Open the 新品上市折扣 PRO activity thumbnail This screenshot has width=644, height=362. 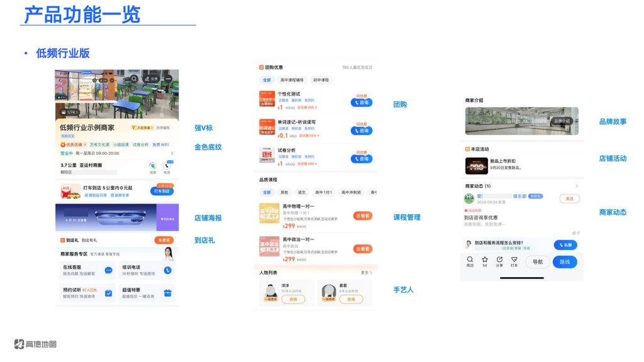pyautogui.click(x=477, y=166)
